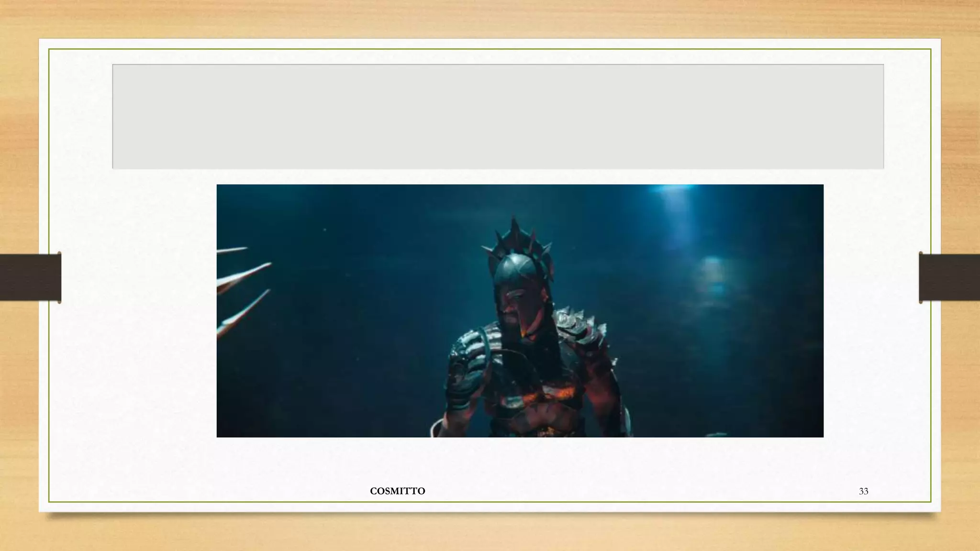Select the underwater warrior image
Screen dimensions: 980x551
point(520,310)
